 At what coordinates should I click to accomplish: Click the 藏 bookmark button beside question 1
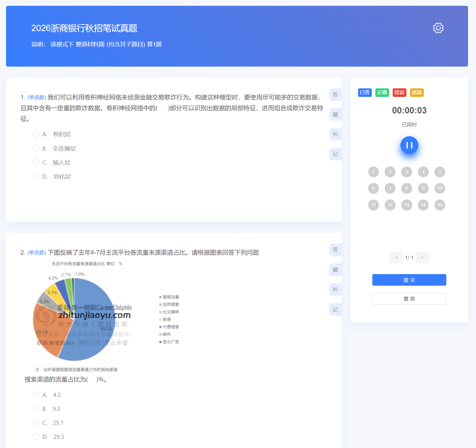click(335, 114)
